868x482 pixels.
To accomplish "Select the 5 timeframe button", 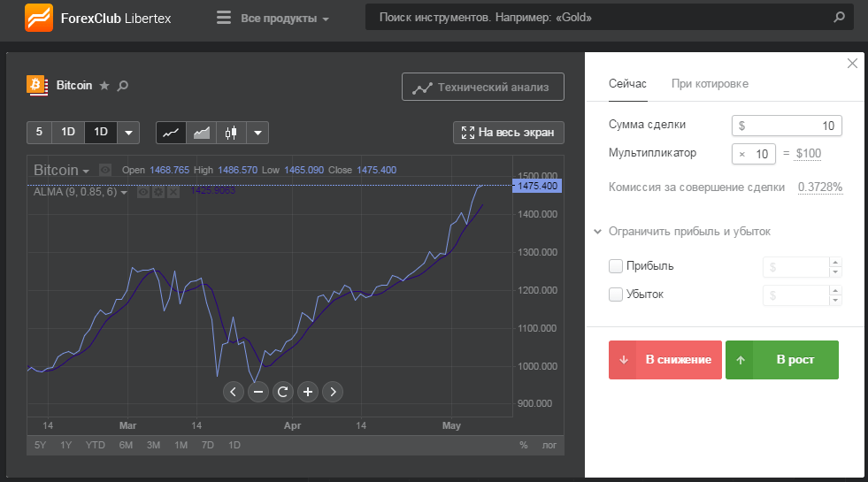I will 39,133.
